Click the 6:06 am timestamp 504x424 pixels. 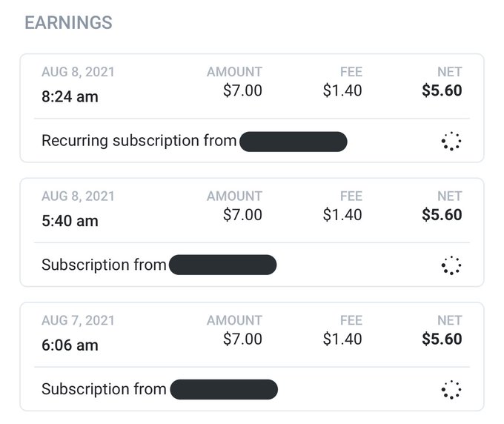click(x=70, y=345)
